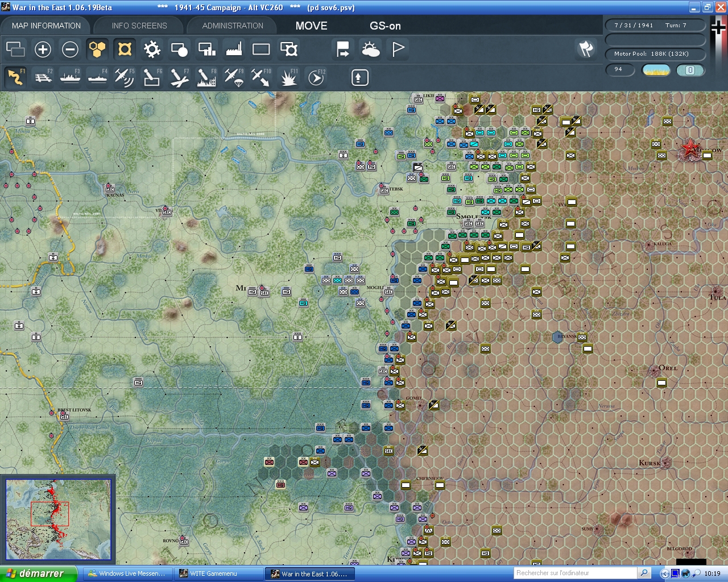Viewport: 728px width, 582px height.
Task: Toggle the highlighted orange square-ring map overlay
Action: click(125, 49)
